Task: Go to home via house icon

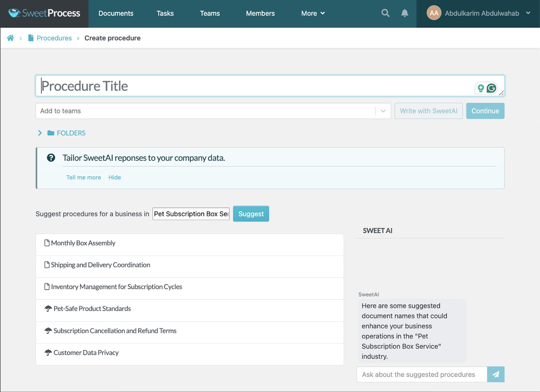Action: point(10,38)
